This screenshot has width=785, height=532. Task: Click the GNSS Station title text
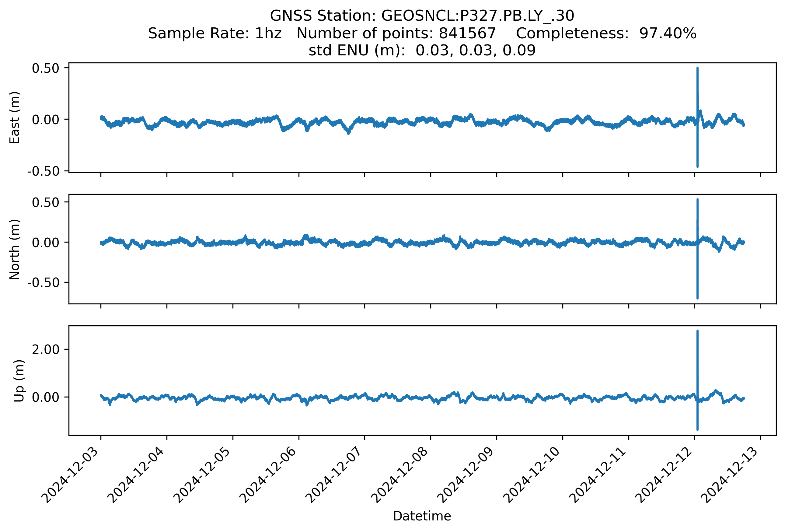[422, 16]
